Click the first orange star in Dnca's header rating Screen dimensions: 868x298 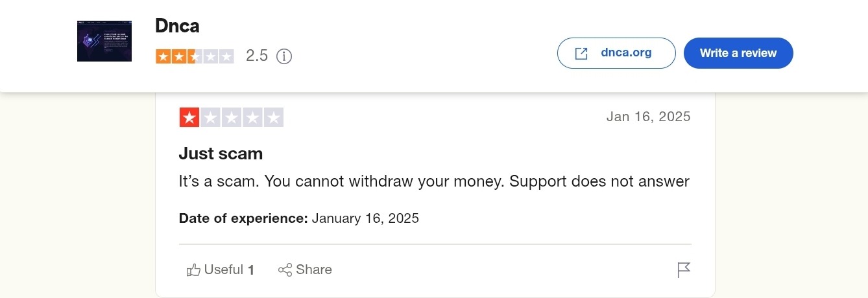click(162, 56)
